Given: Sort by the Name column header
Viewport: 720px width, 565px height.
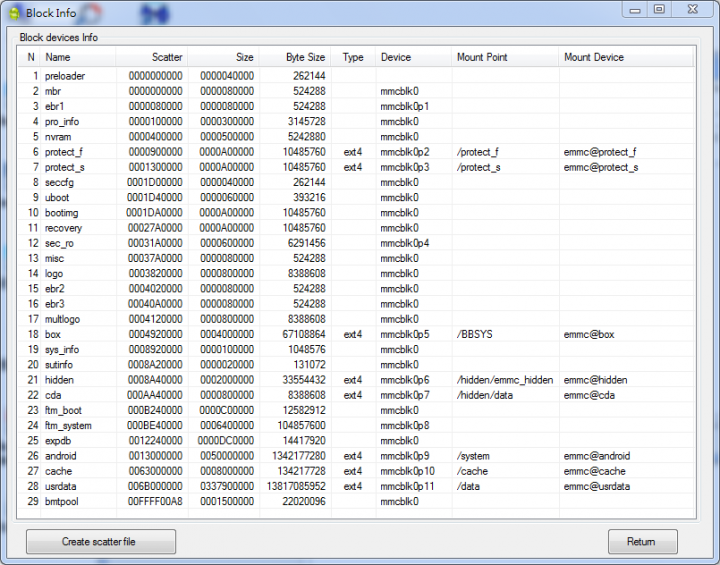Looking at the screenshot, I should pyautogui.click(x=78, y=57).
